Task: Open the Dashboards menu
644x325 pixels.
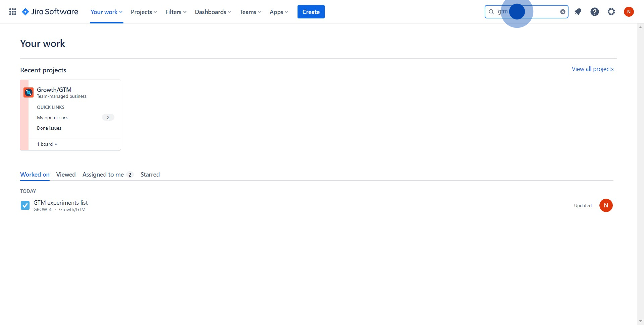Action: click(x=213, y=12)
